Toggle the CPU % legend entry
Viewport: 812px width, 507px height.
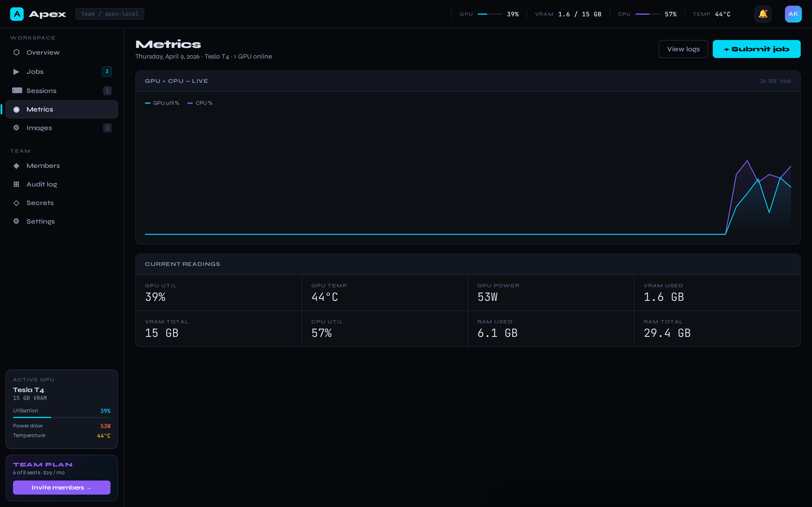pos(200,103)
